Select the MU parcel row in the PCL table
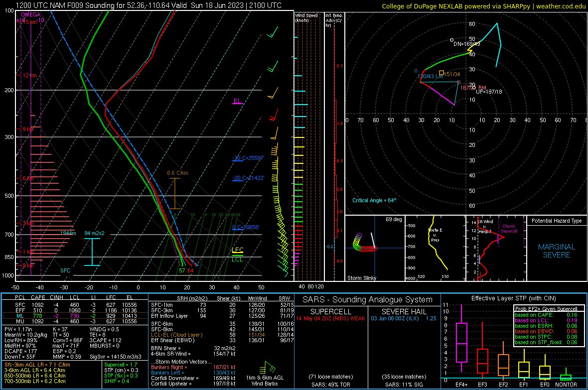The image size is (588, 390). coord(75,321)
